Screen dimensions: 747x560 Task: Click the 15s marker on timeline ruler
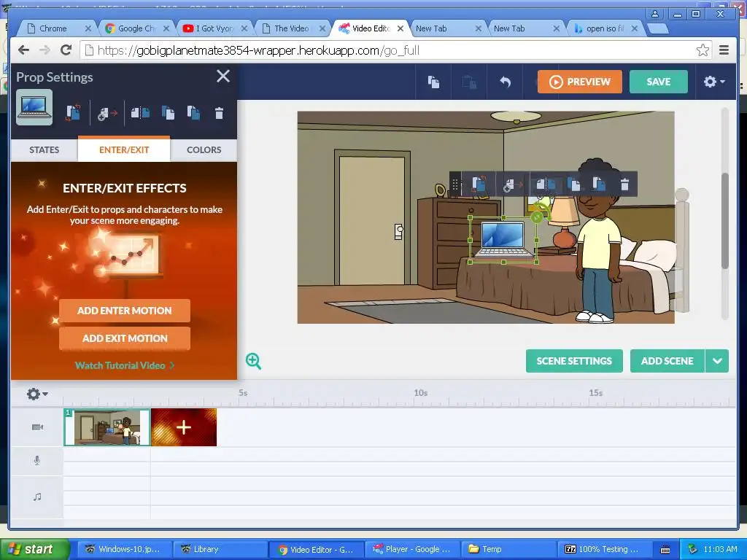coord(595,393)
